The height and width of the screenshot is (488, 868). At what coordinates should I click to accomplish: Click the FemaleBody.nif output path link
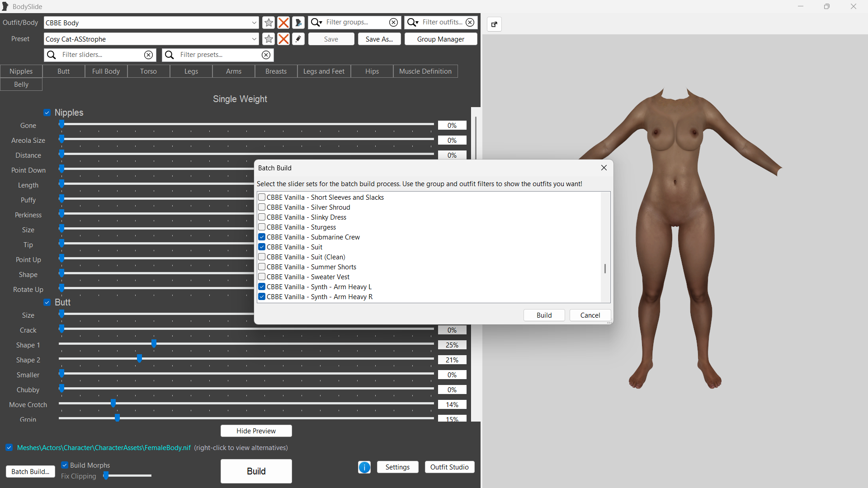(x=104, y=447)
